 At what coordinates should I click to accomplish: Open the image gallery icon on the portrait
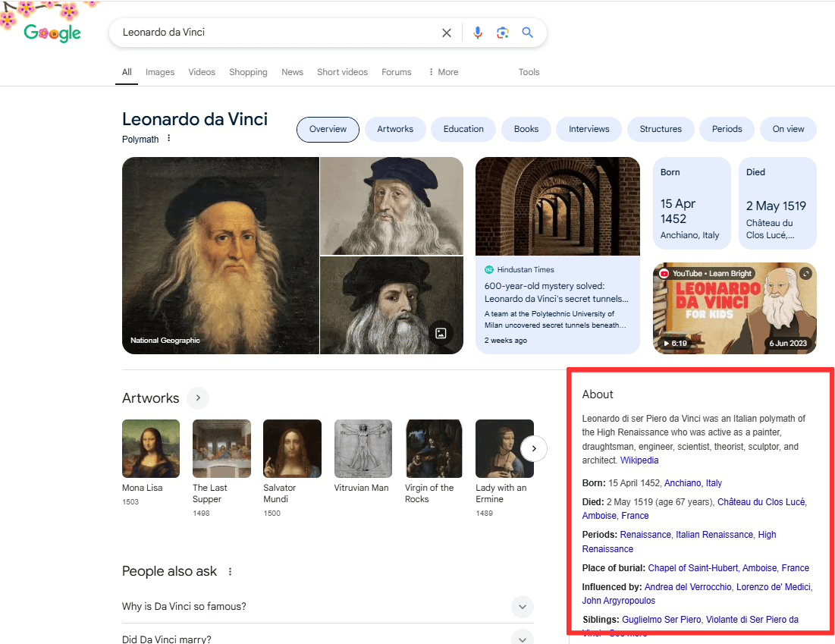coord(441,334)
